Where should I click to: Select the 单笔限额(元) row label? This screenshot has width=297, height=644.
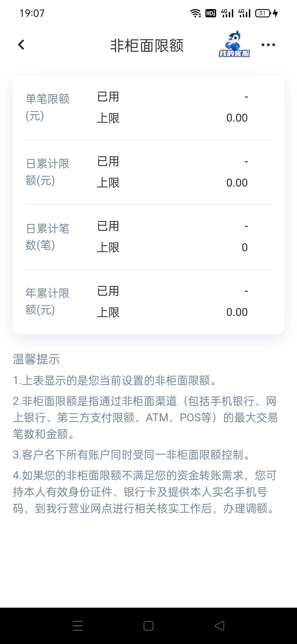47,107
